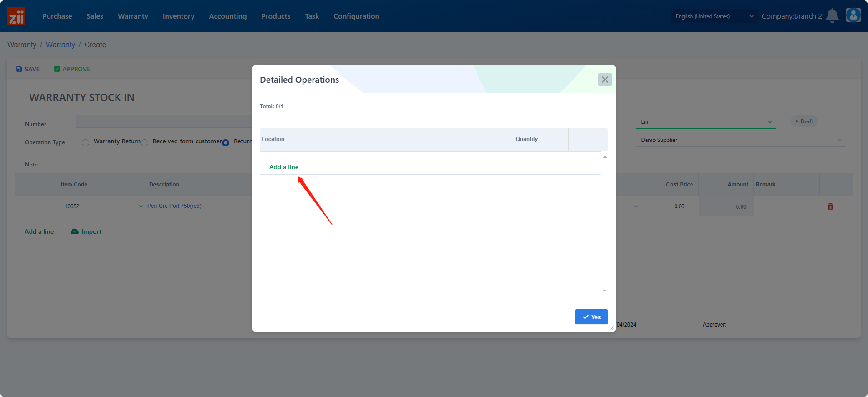Open the Configuration menu
Image resolution: width=868 pixels, height=397 pixels.
point(356,16)
